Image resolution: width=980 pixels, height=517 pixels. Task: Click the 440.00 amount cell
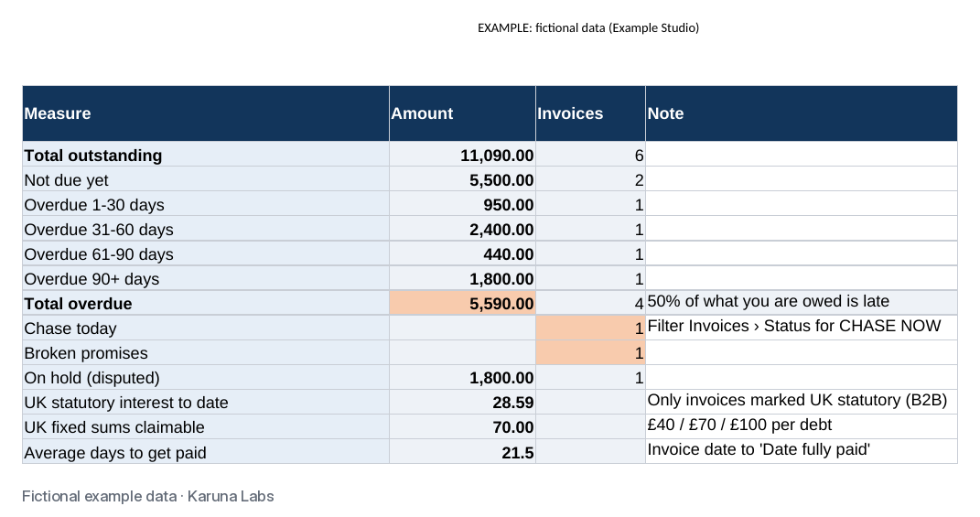[x=462, y=253]
